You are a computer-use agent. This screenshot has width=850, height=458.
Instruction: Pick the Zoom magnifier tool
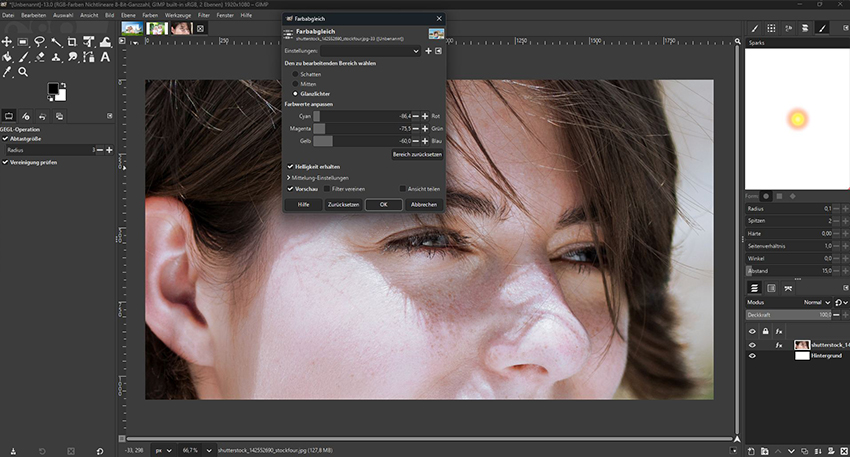pyautogui.click(x=23, y=72)
